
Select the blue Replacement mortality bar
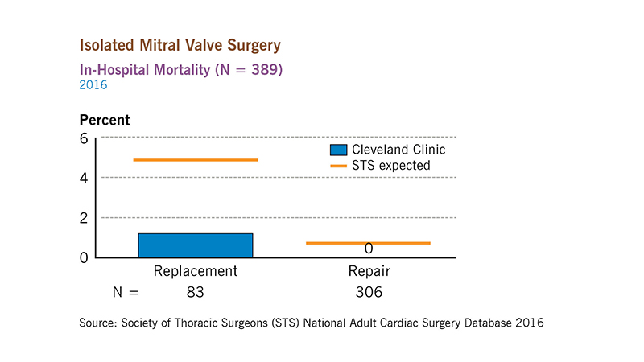coord(196,245)
